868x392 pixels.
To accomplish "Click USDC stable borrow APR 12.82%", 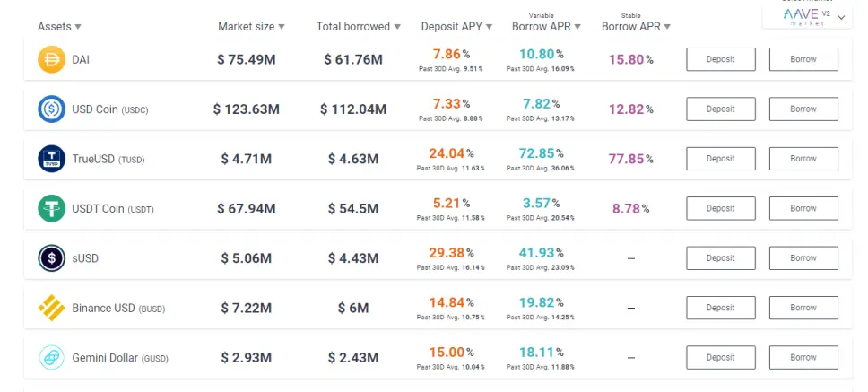I will [631, 109].
